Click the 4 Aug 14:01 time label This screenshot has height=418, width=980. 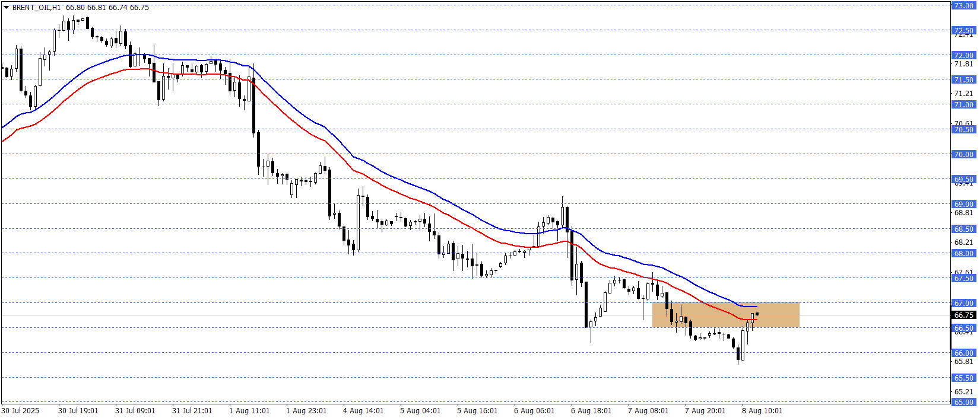(363, 410)
